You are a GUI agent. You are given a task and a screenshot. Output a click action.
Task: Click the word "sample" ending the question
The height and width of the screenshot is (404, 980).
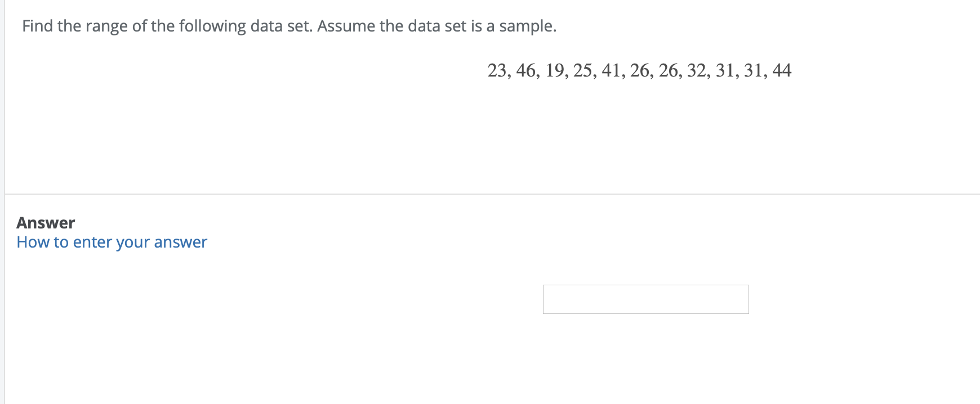525,26
